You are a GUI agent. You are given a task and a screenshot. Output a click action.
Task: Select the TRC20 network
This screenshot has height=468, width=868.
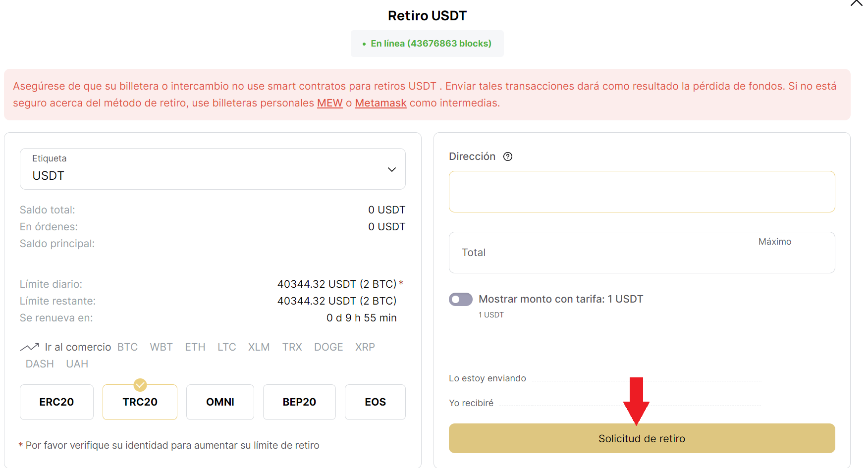point(140,402)
